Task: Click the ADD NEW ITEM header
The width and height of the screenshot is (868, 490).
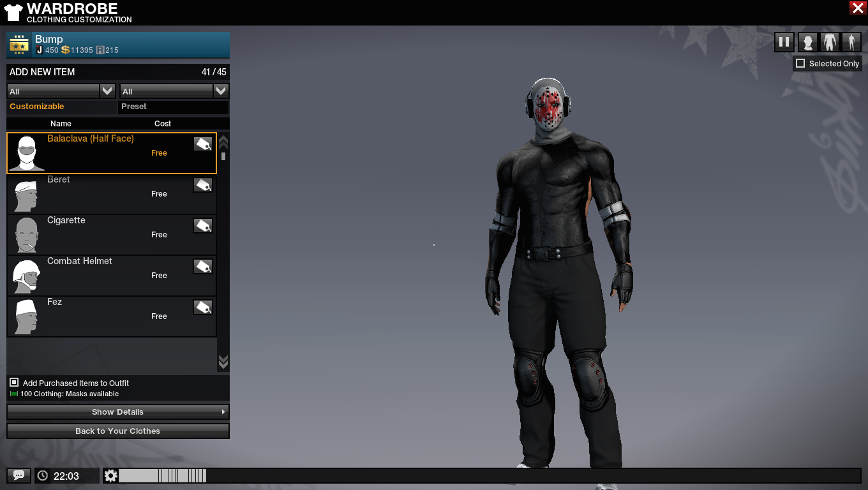Action: (42, 72)
